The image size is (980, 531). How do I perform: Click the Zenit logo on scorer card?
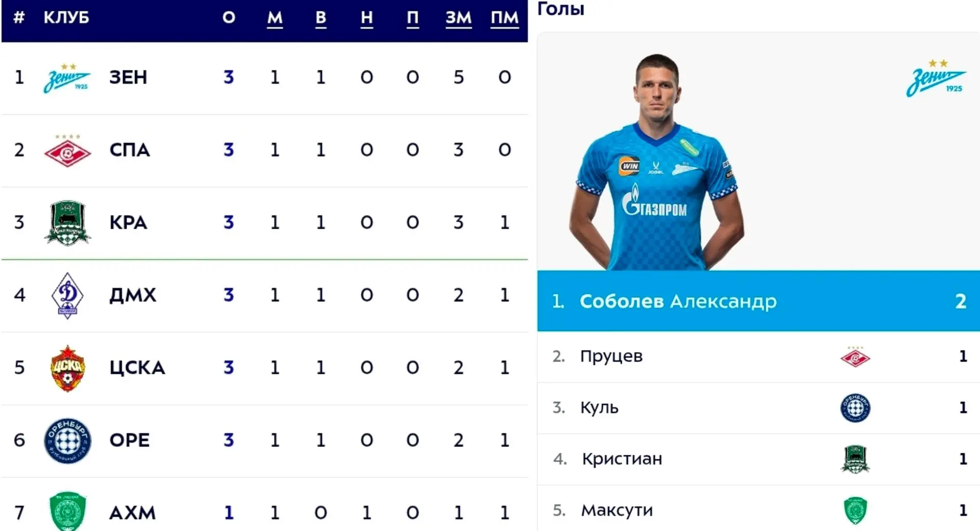(937, 78)
